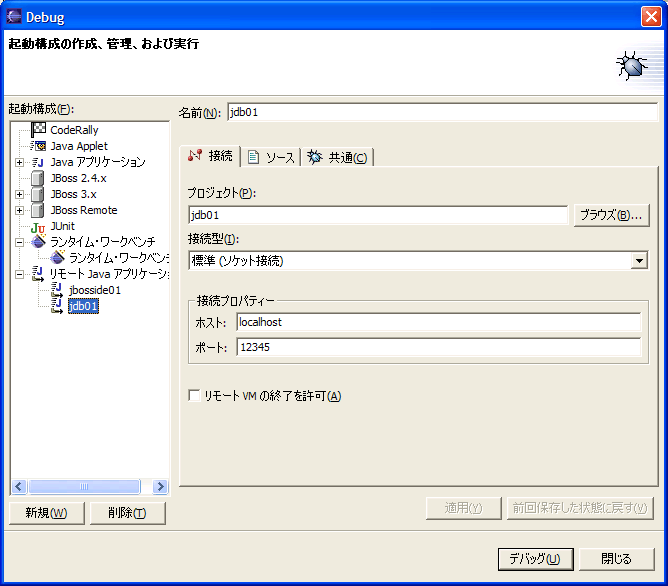Image resolution: width=668 pixels, height=586 pixels.
Task: Click the 名前(N) input field
Action: tap(443, 112)
